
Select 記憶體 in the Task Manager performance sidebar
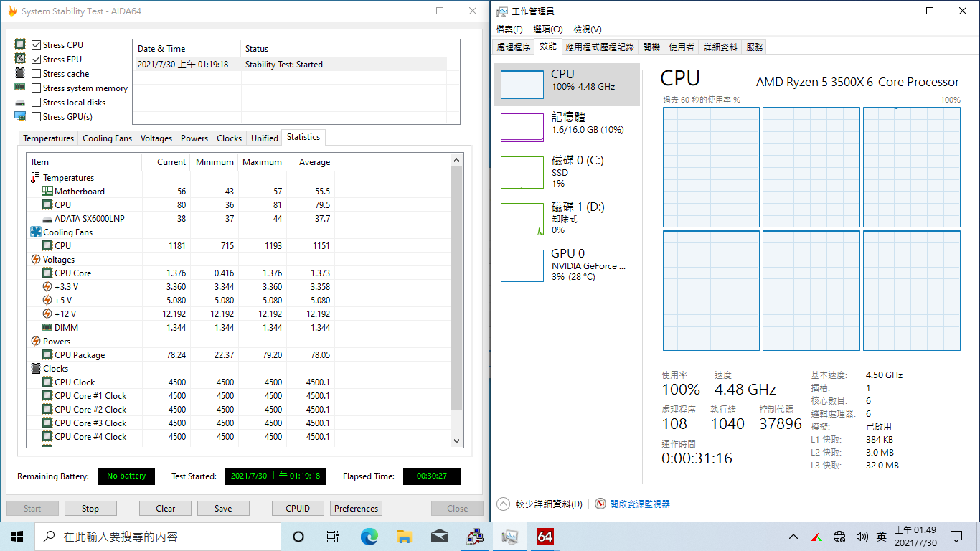click(x=567, y=127)
